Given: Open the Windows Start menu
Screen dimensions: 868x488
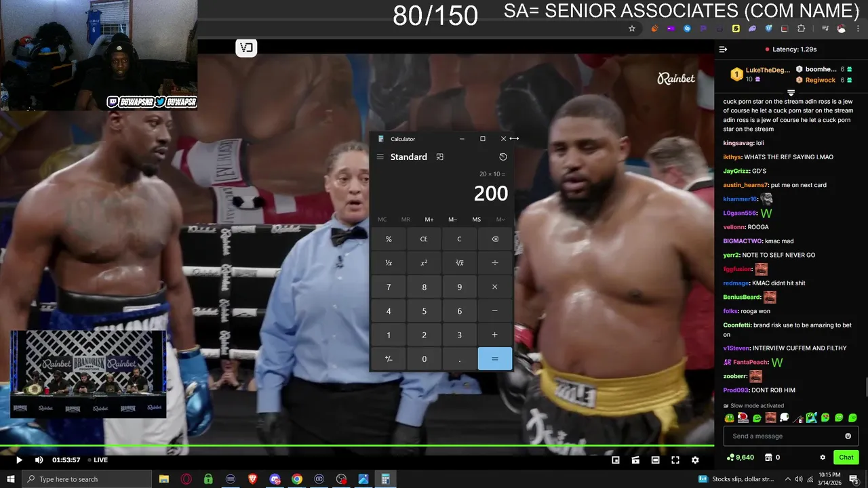Looking at the screenshot, I should point(12,479).
